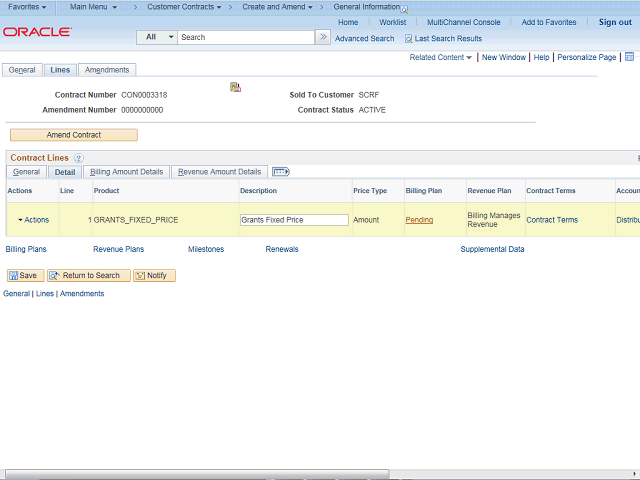
Task: Click the Show All Columns grid icon
Action: (281, 172)
